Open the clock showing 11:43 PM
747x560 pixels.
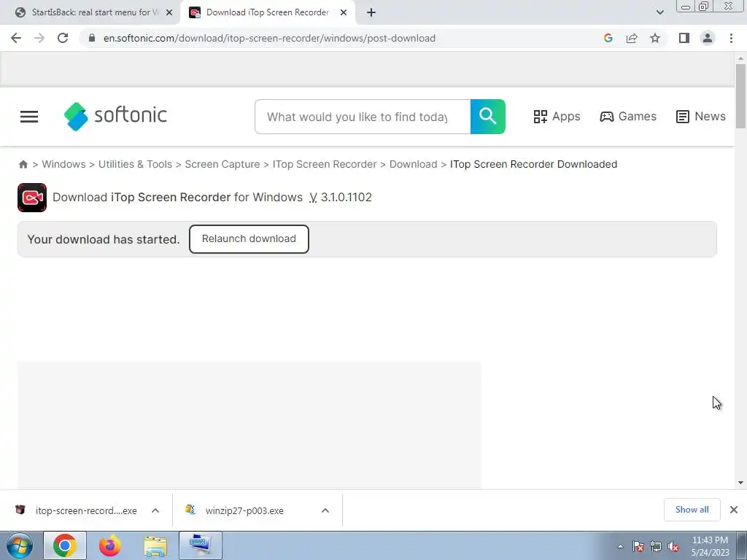[x=711, y=546]
